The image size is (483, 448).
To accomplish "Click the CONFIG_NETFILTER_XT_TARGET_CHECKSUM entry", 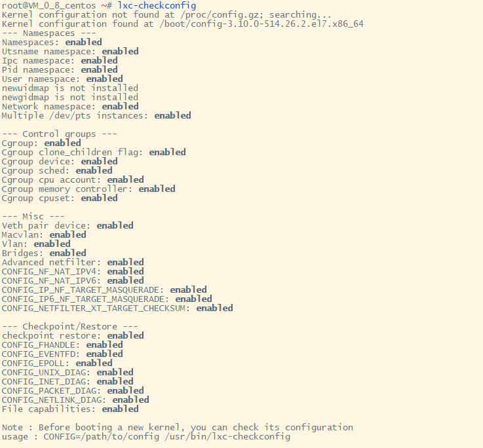I will pos(117,308).
